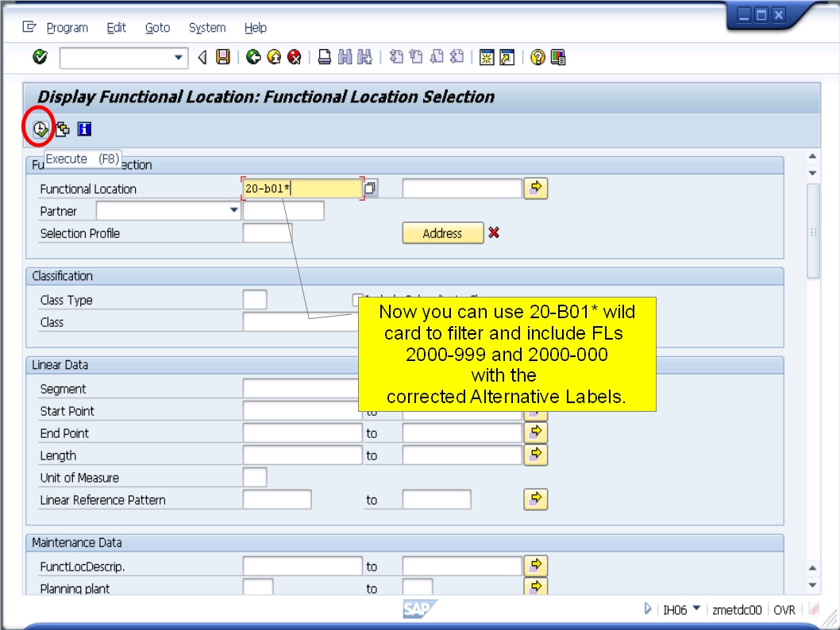Screen dimensions: 840x630
Task: Open the Print icon in the toolbar
Action: [x=324, y=57]
